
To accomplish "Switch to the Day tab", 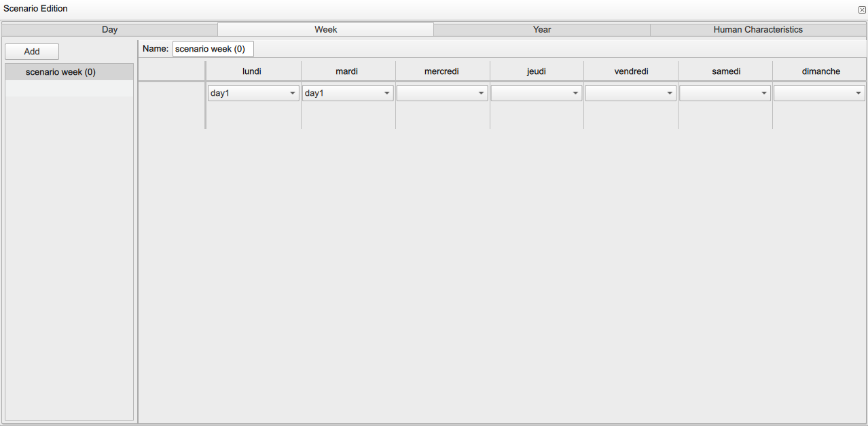I will pyautogui.click(x=109, y=29).
